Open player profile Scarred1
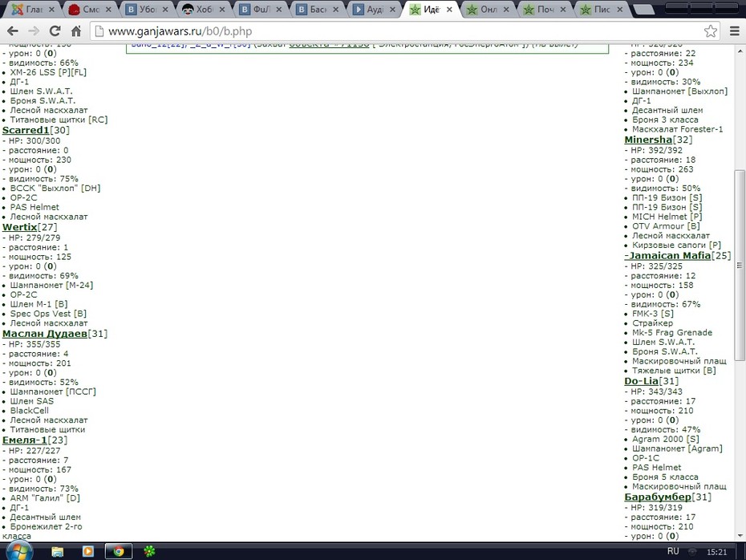Image resolution: width=746 pixels, height=560 pixels. coord(26,130)
